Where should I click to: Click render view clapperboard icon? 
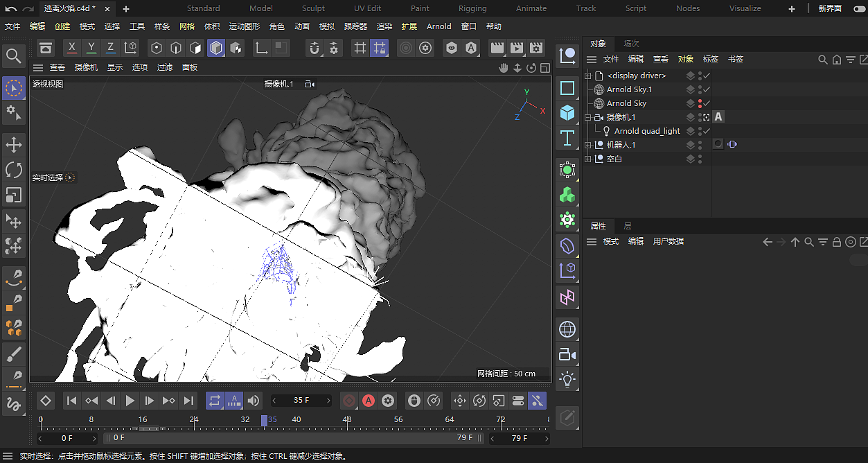point(497,48)
